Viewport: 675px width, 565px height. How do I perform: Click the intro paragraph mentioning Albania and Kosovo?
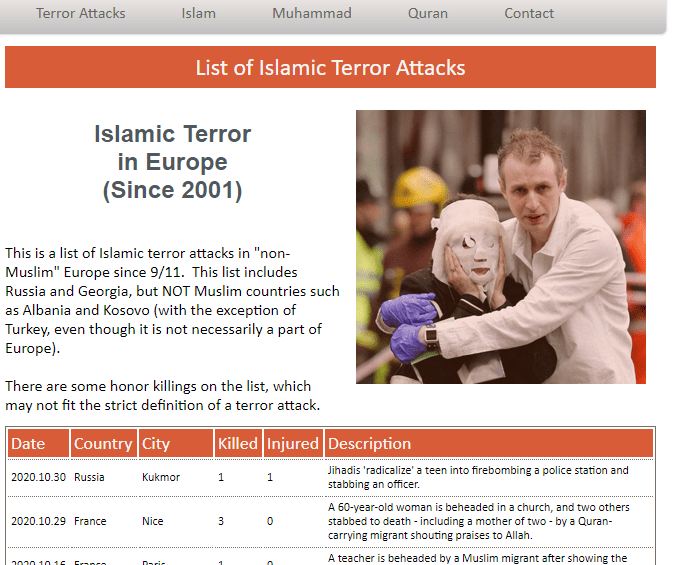pos(172,300)
